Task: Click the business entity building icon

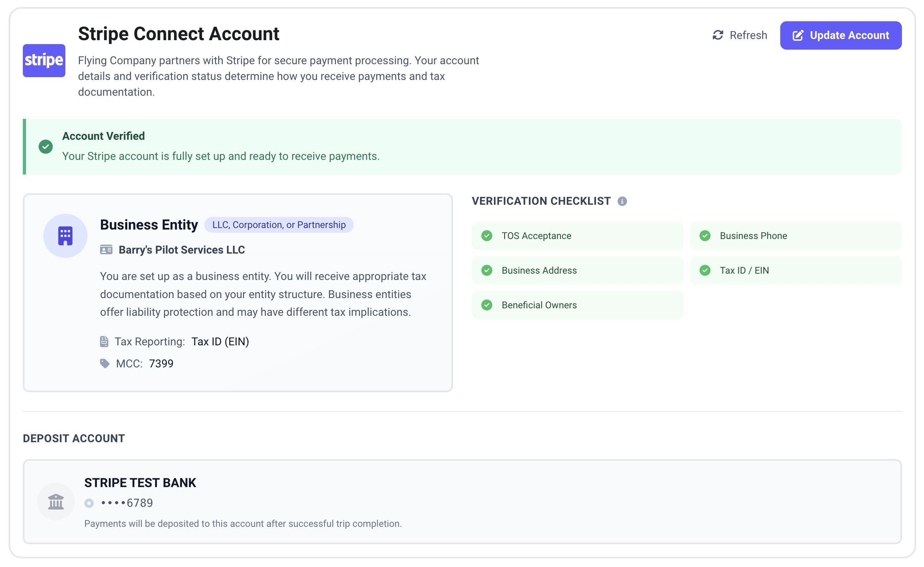Action: pos(65,236)
